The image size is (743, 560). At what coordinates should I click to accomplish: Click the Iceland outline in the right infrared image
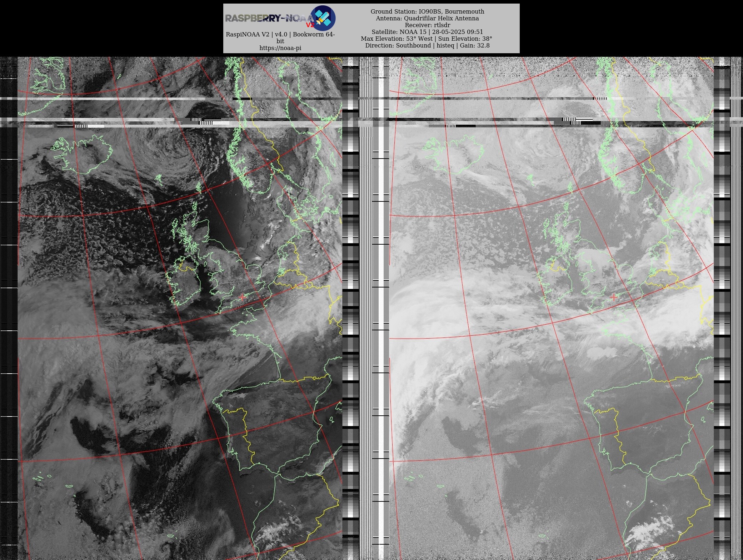(453, 154)
